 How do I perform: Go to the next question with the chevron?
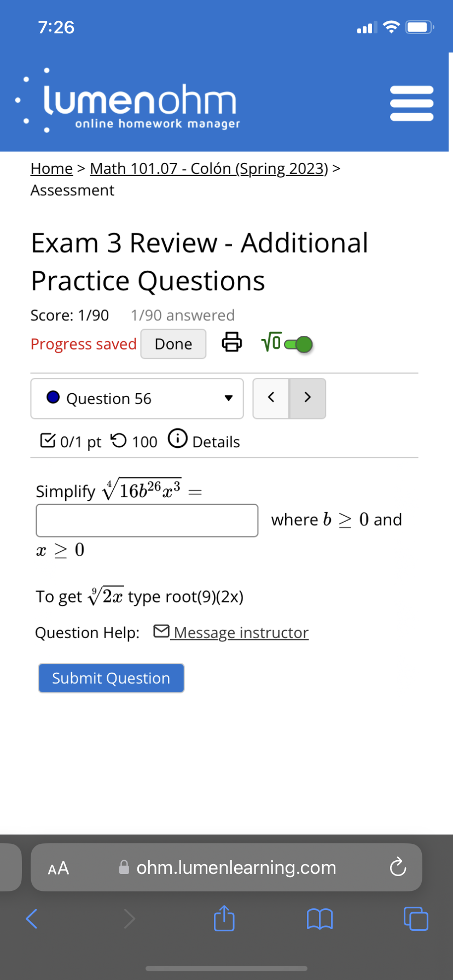(307, 398)
